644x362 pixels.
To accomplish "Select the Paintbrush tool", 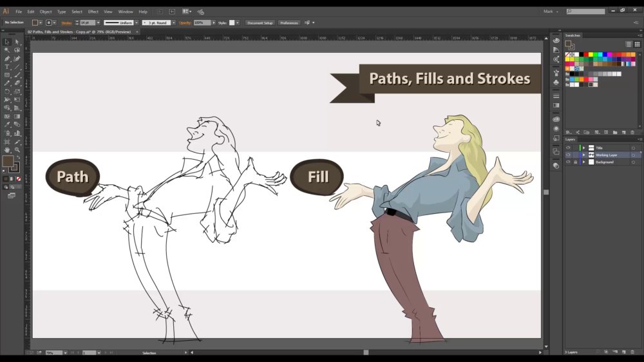I will (x=17, y=75).
